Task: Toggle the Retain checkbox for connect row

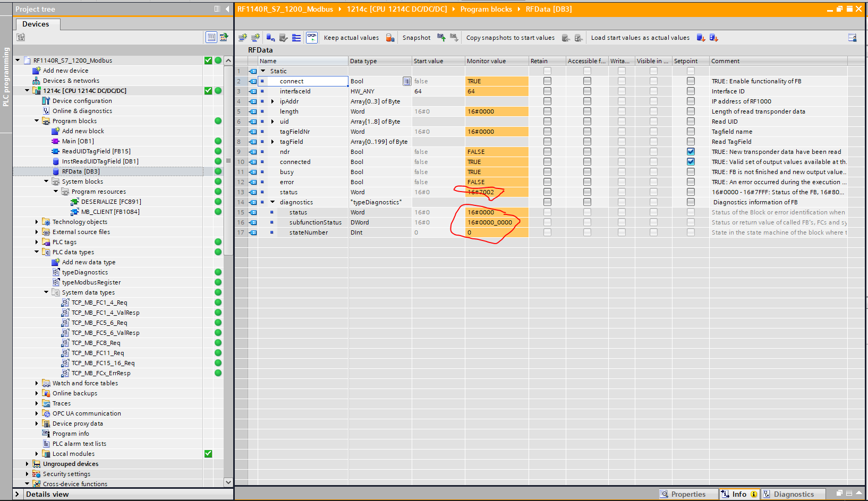Action: pyautogui.click(x=547, y=81)
